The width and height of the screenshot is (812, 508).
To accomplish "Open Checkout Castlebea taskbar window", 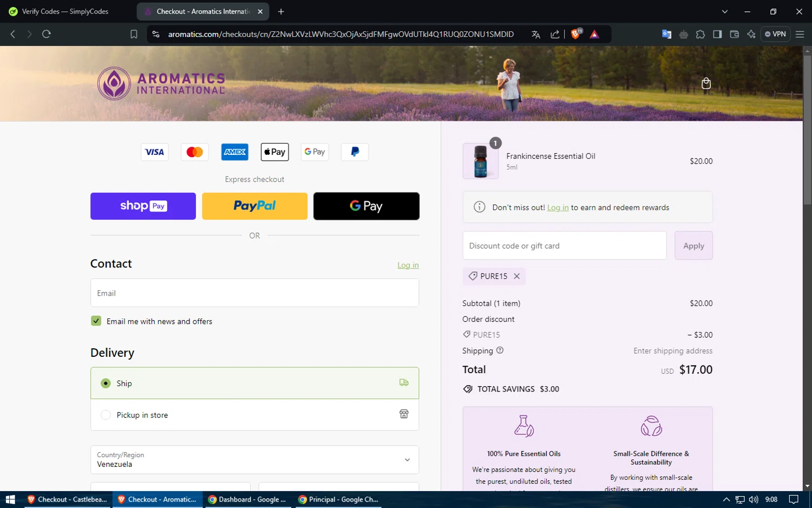I will [x=68, y=499].
